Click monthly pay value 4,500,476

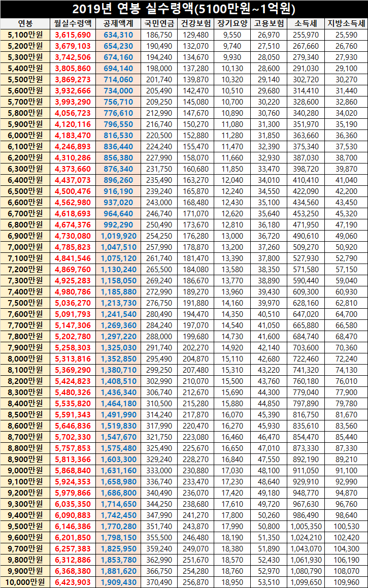pos(73,191)
